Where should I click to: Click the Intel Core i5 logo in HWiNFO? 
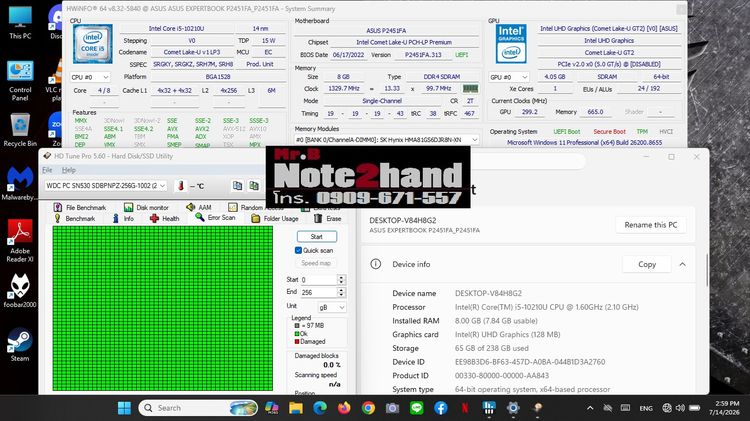93,44
